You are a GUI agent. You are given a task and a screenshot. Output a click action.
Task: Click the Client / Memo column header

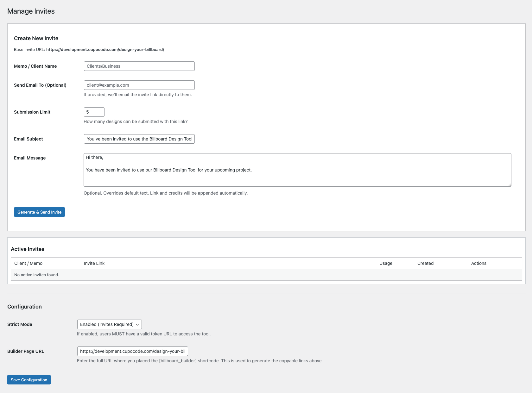pyautogui.click(x=28, y=263)
